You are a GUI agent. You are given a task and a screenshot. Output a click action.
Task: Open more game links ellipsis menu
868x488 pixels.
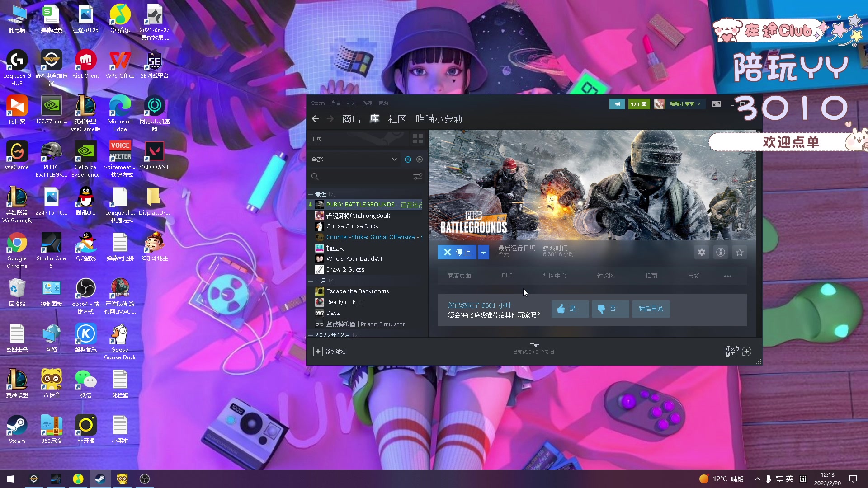(x=727, y=276)
